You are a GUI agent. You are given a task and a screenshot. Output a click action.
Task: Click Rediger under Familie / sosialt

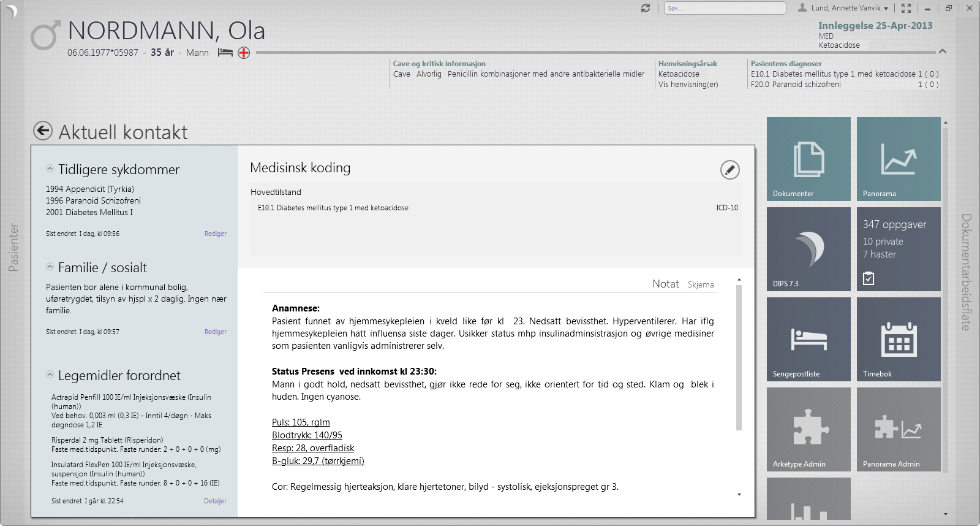point(216,332)
